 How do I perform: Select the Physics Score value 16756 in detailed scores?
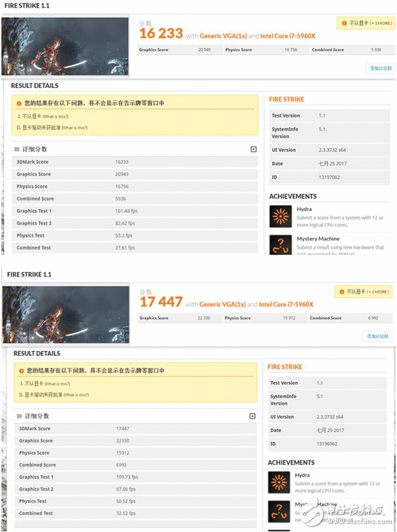pyautogui.click(x=122, y=187)
